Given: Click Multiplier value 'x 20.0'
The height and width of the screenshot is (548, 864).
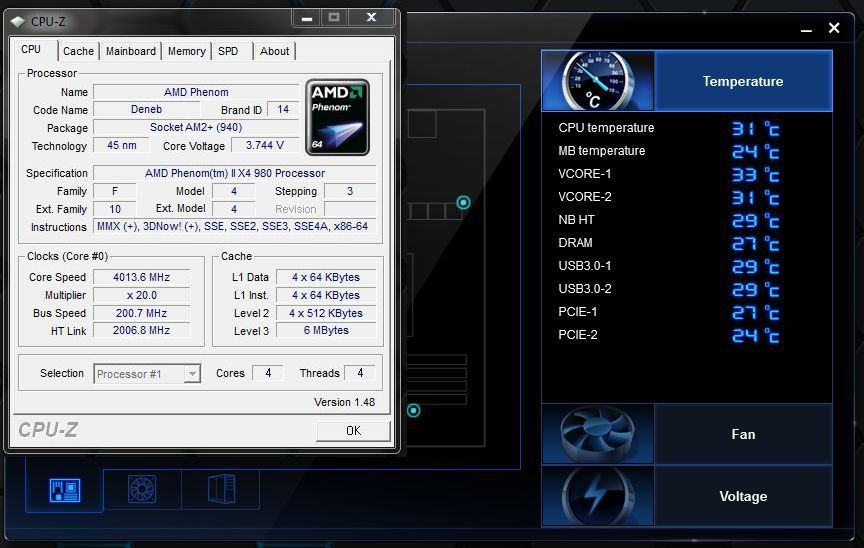Looking at the screenshot, I should click(x=142, y=295).
